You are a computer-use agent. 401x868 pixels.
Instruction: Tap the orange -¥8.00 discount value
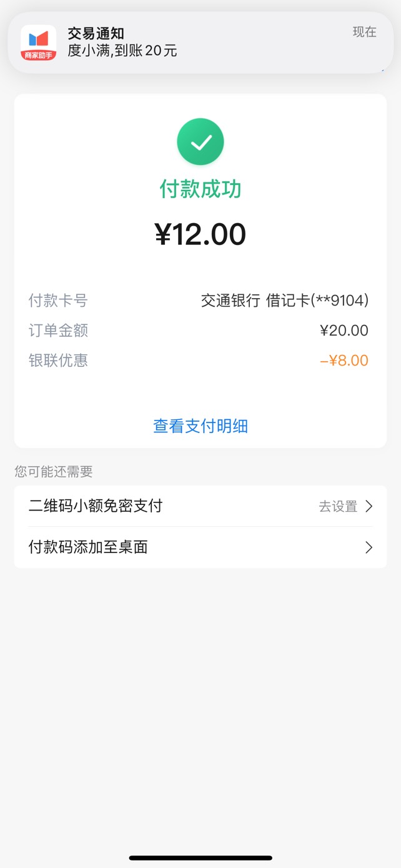click(344, 361)
